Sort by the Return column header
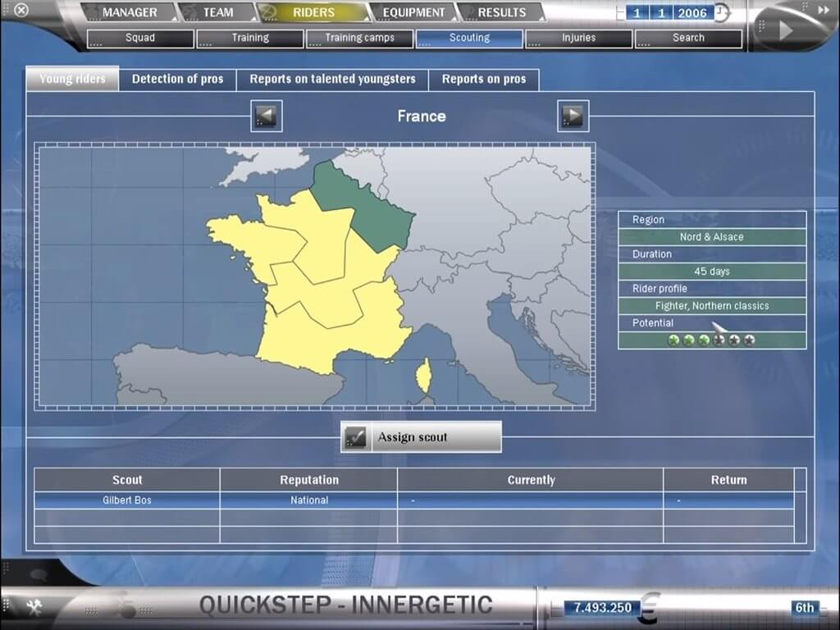Image resolution: width=840 pixels, height=630 pixels. click(x=729, y=480)
